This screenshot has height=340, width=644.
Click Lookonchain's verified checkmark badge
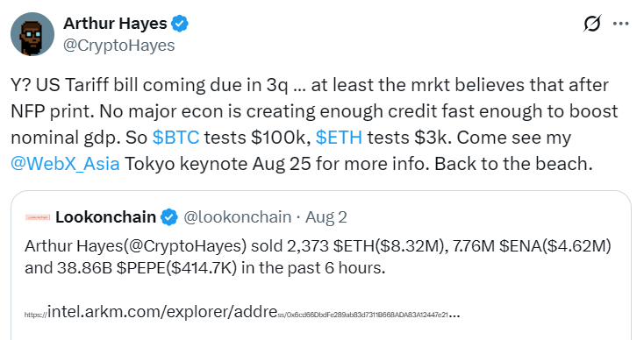pos(168,217)
